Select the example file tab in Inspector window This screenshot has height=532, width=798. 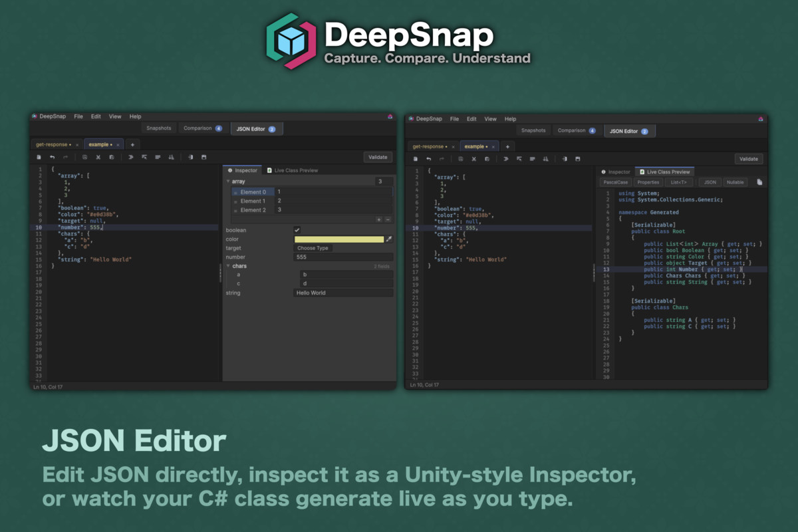pyautogui.click(x=102, y=144)
